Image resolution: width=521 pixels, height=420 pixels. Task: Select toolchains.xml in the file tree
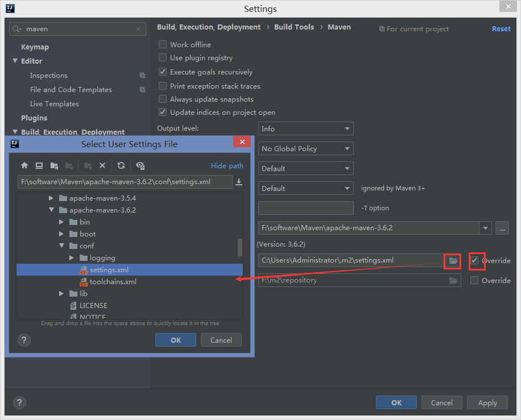[x=113, y=282]
